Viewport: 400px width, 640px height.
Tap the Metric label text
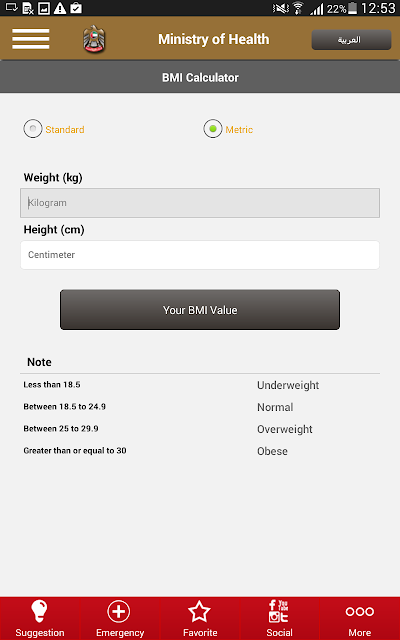click(x=239, y=129)
